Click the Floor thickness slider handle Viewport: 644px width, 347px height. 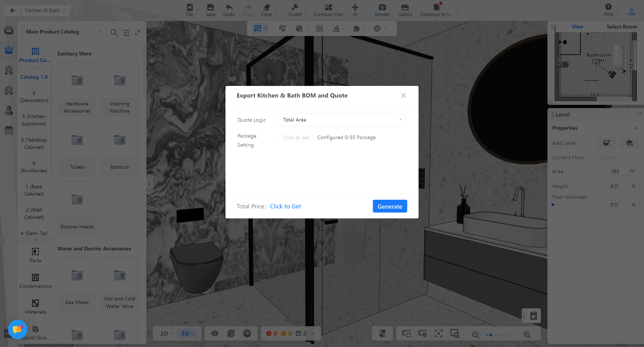coord(553,205)
